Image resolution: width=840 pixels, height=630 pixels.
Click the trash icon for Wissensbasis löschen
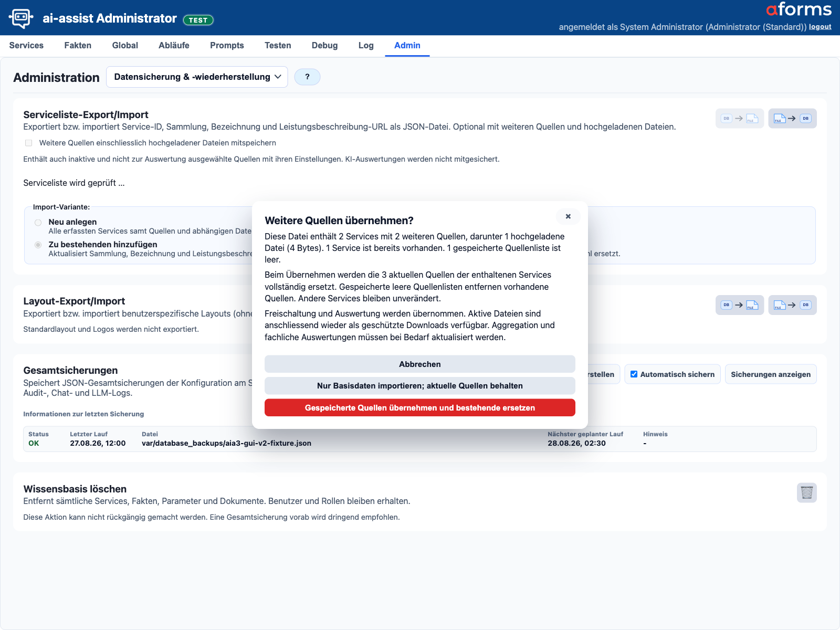(x=807, y=492)
